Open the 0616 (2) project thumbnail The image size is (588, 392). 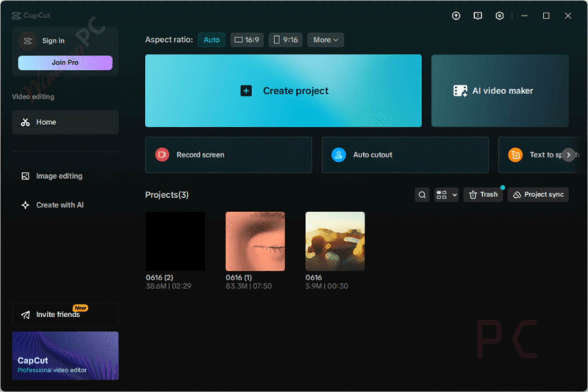(175, 241)
